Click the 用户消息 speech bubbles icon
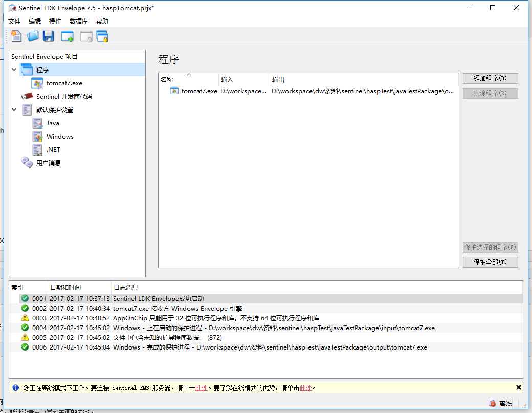Screen dimensions: 532x413 (x=27, y=163)
